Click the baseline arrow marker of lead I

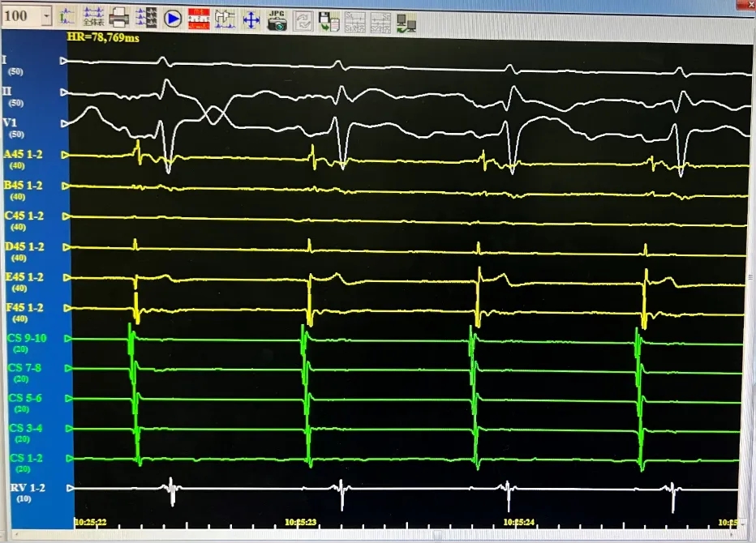[x=63, y=62]
